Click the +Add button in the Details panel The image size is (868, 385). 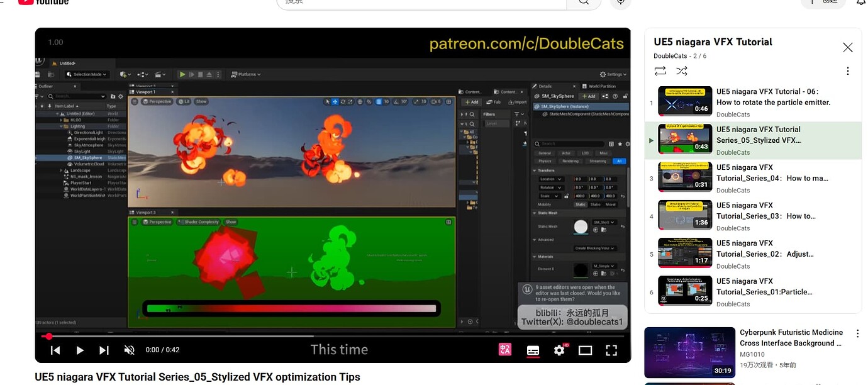coord(588,96)
